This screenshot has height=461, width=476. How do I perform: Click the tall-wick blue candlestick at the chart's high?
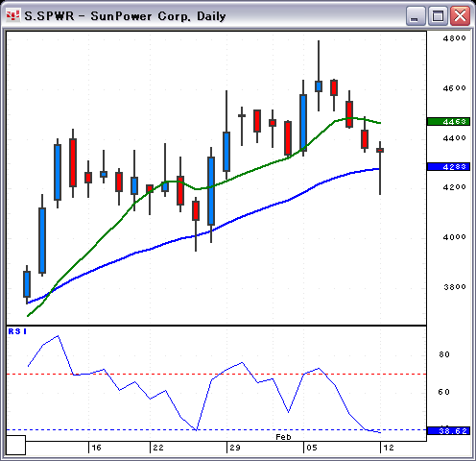pos(319,86)
